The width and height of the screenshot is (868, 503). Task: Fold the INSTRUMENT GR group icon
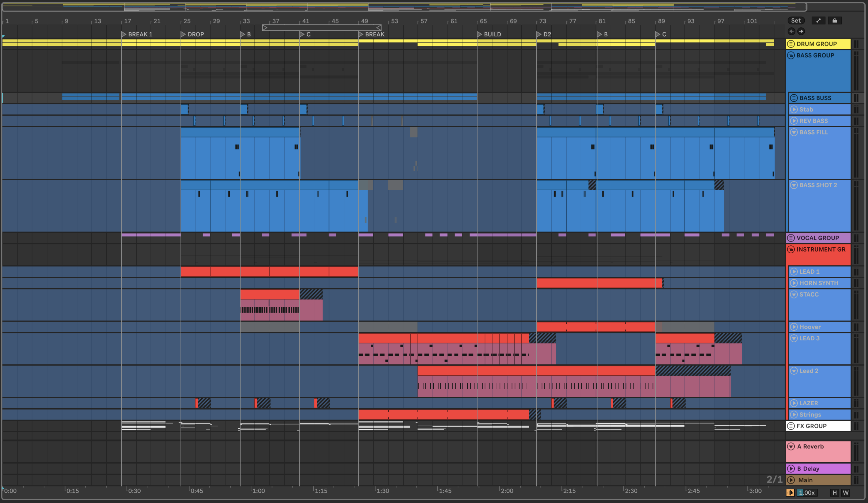(x=791, y=249)
